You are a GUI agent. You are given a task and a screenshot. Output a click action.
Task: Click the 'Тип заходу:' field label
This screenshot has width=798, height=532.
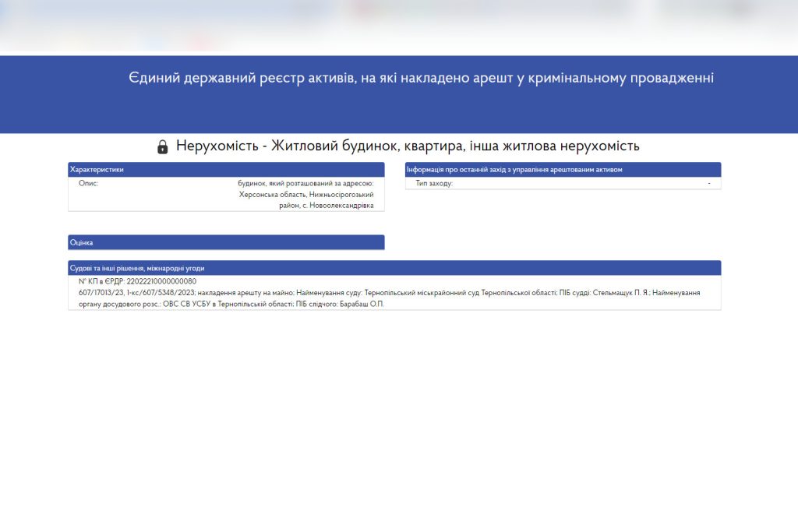434,183
